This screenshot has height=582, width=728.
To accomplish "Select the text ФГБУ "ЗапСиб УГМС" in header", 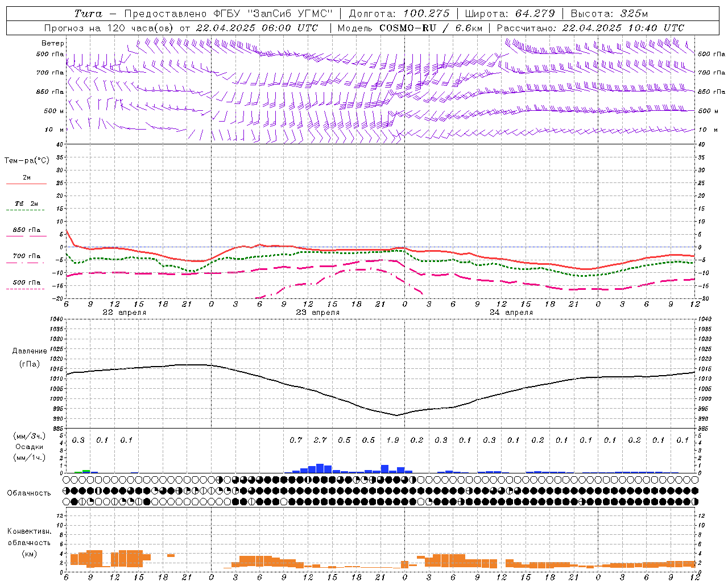I will coord(274,14).
